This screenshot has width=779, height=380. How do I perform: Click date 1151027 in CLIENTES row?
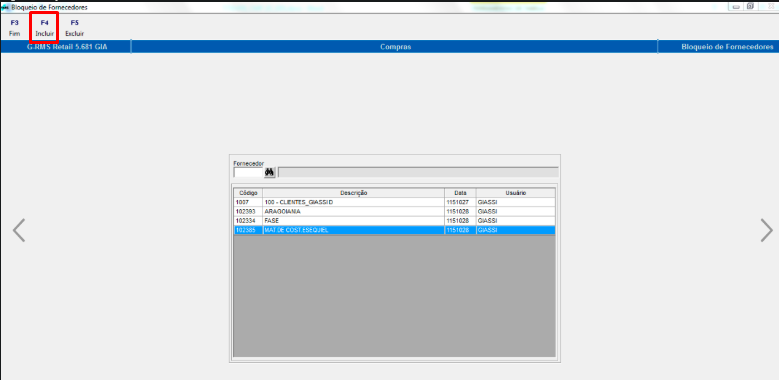pos(460,202)
